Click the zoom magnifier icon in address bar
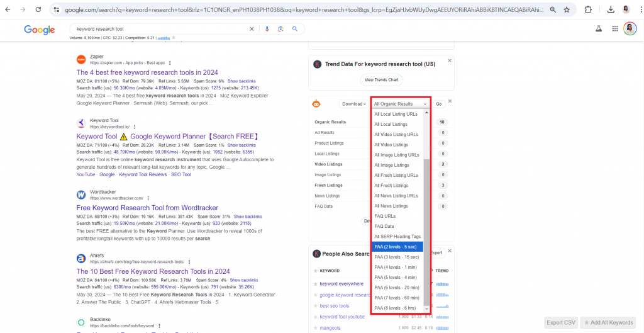644x333 pixels. pyautogui.click(x=553, y=9)
